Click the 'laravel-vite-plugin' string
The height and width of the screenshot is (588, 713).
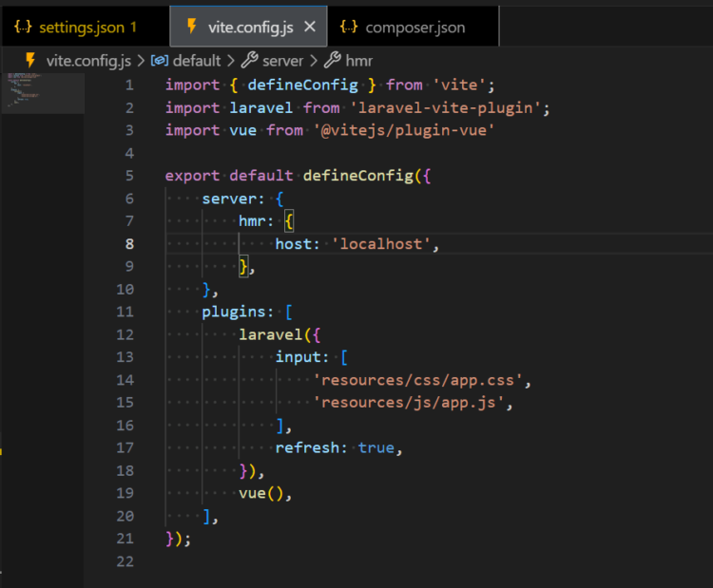[x=446, y=108]
